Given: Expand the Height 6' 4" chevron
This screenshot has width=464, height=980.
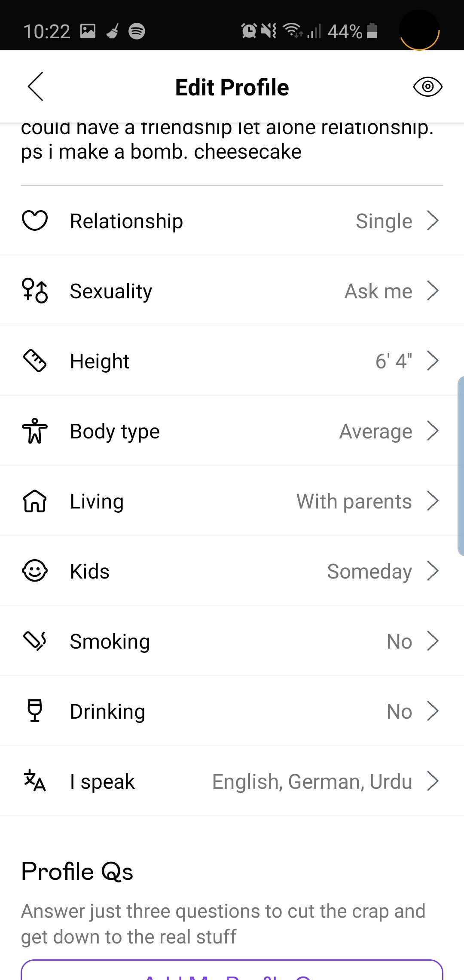Looking at the screenshot, I should click(433, 361).
